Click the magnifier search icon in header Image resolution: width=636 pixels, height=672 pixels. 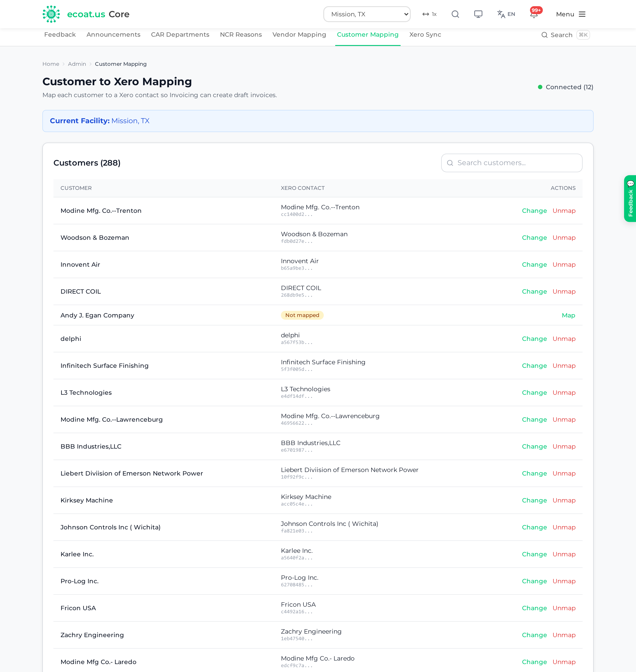coord(455,14)
